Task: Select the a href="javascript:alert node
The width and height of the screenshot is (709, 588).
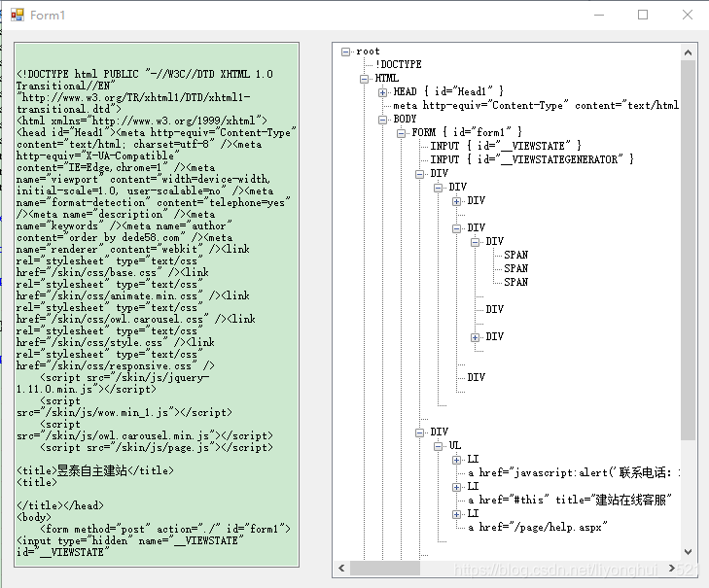Action: (x=574, y=472)
